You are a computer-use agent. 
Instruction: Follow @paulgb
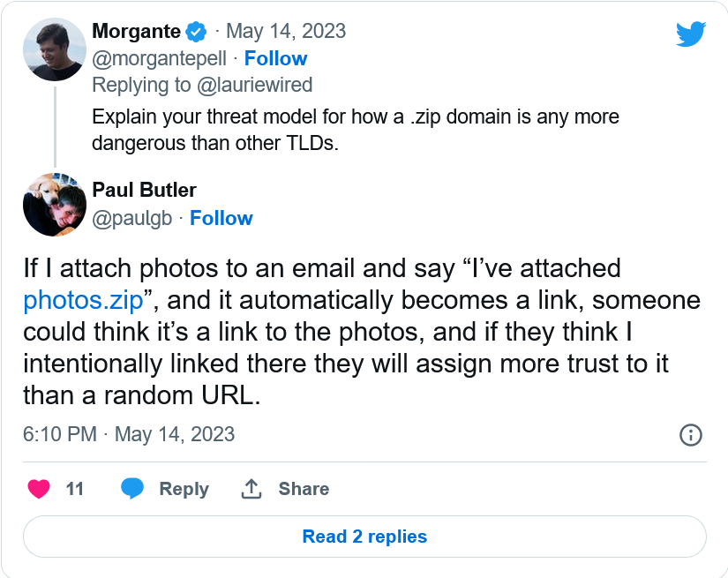click(221, 218)
